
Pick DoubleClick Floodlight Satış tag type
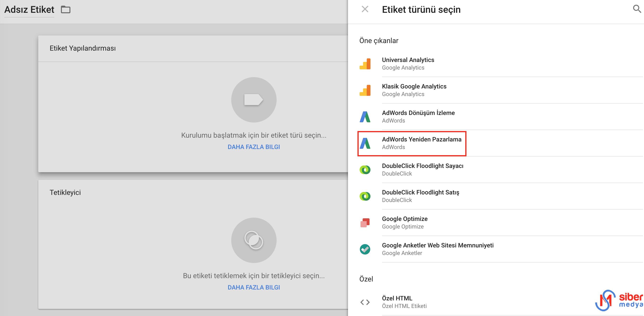point(501,196)
